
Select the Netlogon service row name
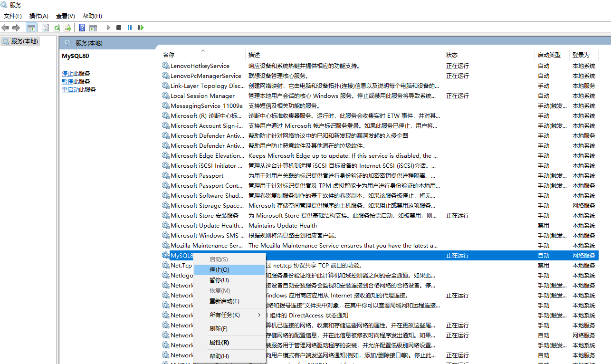tap(182, 275)
